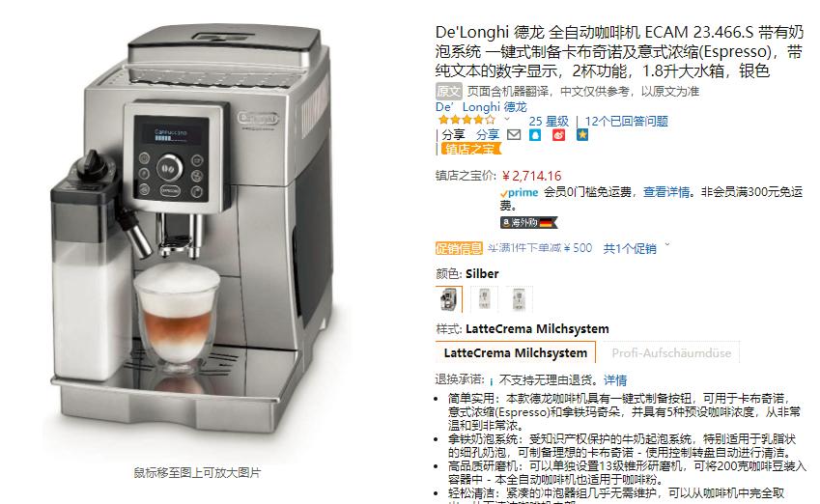Open the De'Longhi 德龙 brand link
The height and width of the screenshot is (504, 820).
[x=481, y=106]
